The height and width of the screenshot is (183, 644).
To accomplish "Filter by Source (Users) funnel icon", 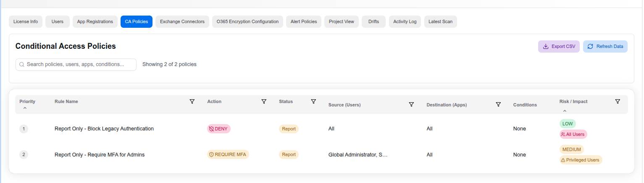I will click(x=411, y=104).
